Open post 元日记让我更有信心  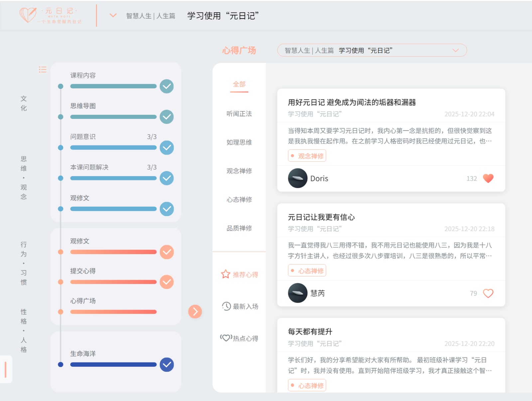click(321, 217)
